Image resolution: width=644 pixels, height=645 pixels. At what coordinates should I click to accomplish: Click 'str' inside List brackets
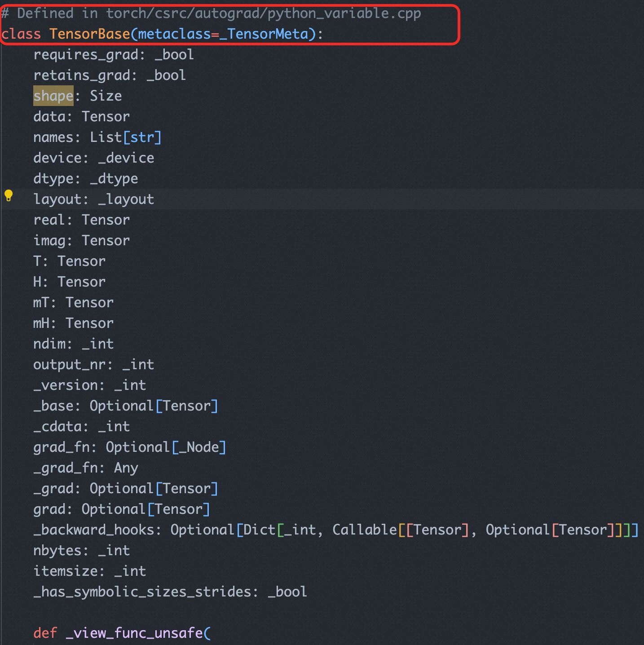(142, 137)
